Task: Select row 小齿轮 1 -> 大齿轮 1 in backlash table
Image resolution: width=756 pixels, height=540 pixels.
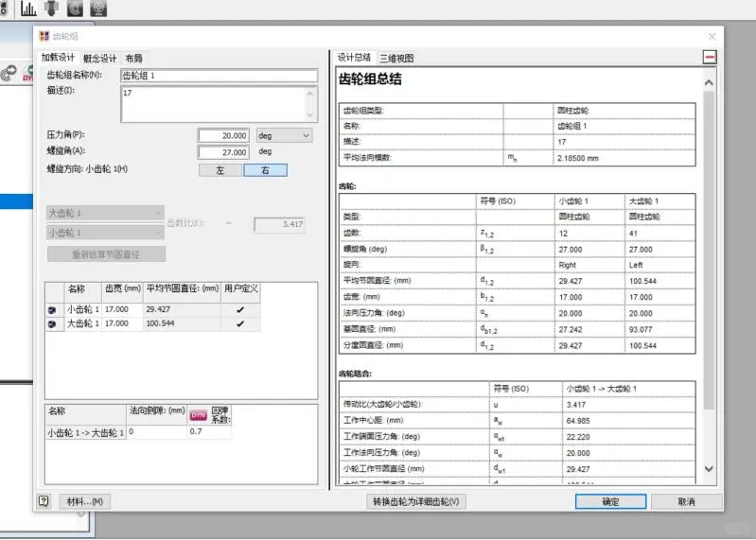Action: click(86, 432)
